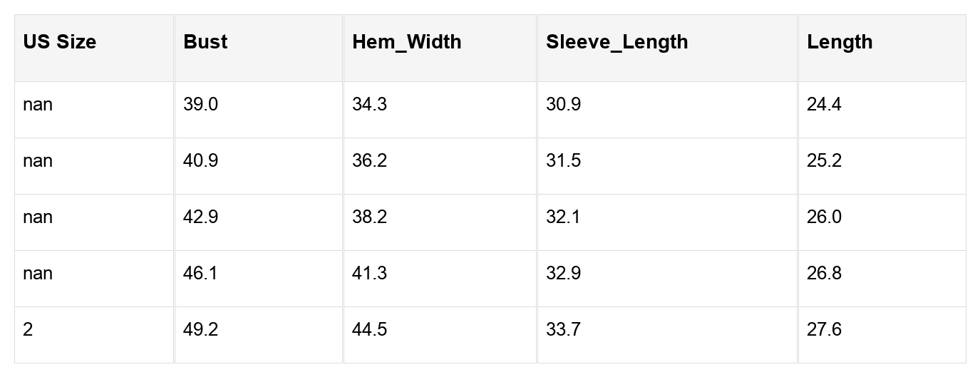Viewport: 980px width, 377px height.
Task: Click the Hem_Width value 36.2
Action: tap(369, 161)
